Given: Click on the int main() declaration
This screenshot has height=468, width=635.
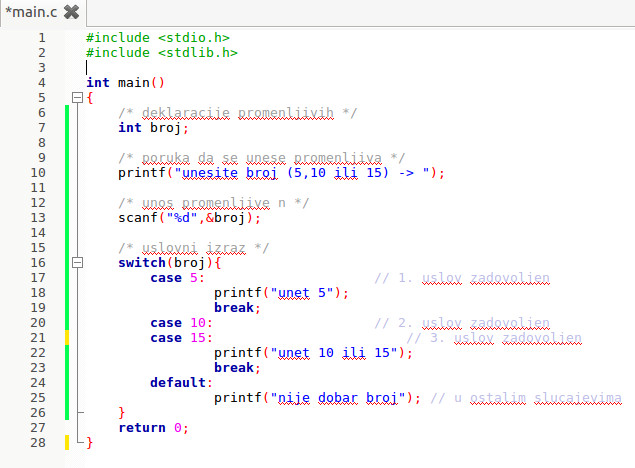Looking at the screenshot, I should [125, 83].
